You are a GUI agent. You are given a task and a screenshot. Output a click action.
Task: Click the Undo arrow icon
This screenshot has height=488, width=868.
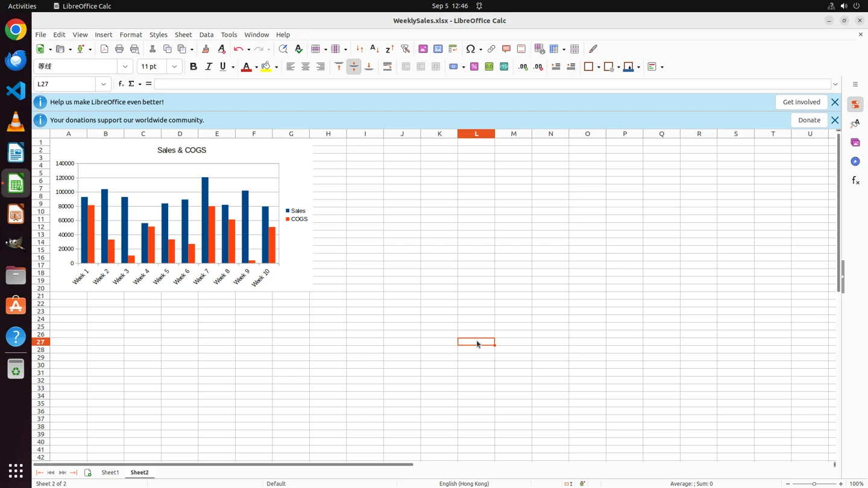click(238, 49)
